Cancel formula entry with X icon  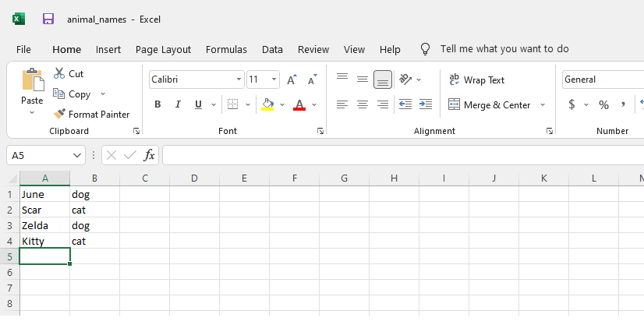tap(111, 155)
